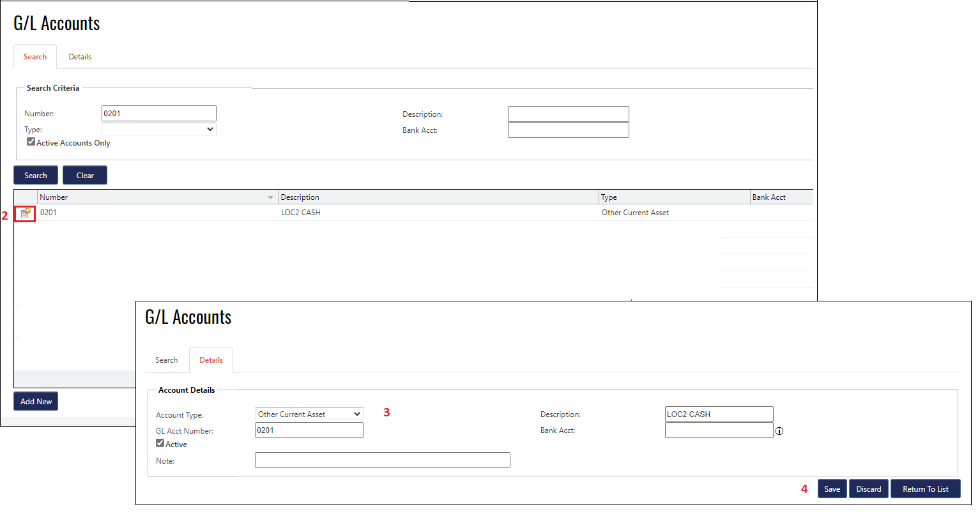Click the Note input field
The image size is (980, 516).
(x=382, y=460)
